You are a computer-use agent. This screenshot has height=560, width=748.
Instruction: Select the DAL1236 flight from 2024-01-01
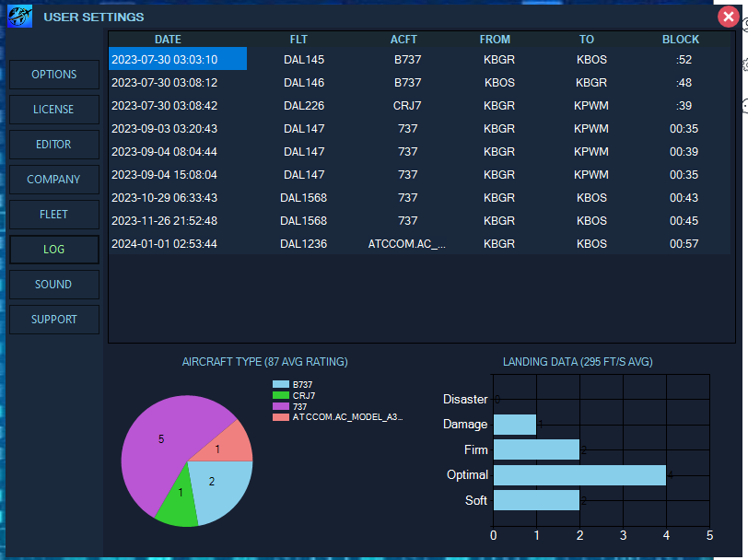pos(303,244)
